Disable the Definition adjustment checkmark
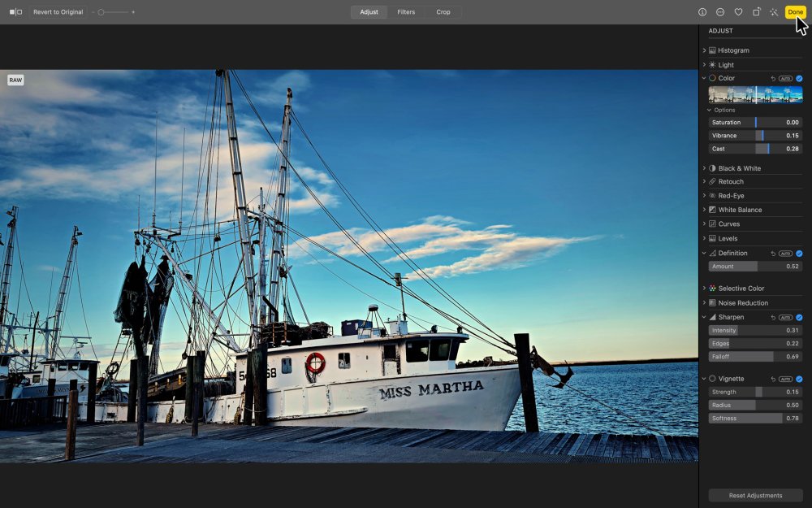Viewport: 812px width, 508px height. tap(799, 254)
